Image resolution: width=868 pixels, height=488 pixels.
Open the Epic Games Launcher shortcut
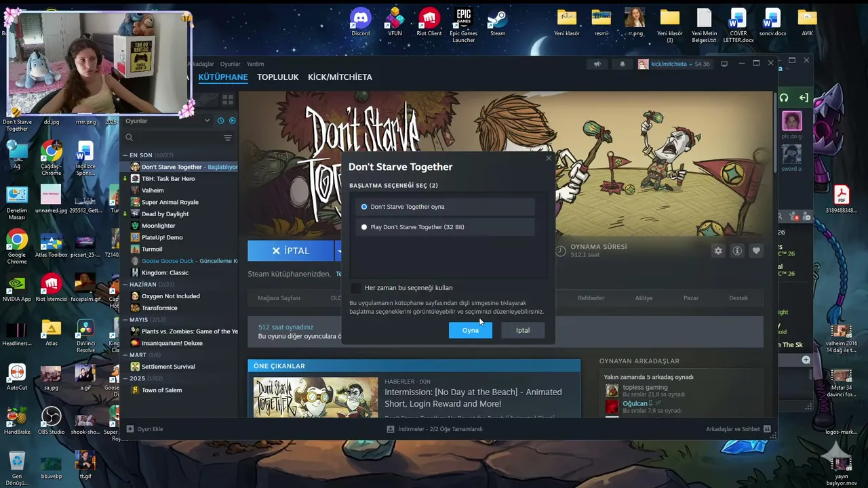(463, 25)
